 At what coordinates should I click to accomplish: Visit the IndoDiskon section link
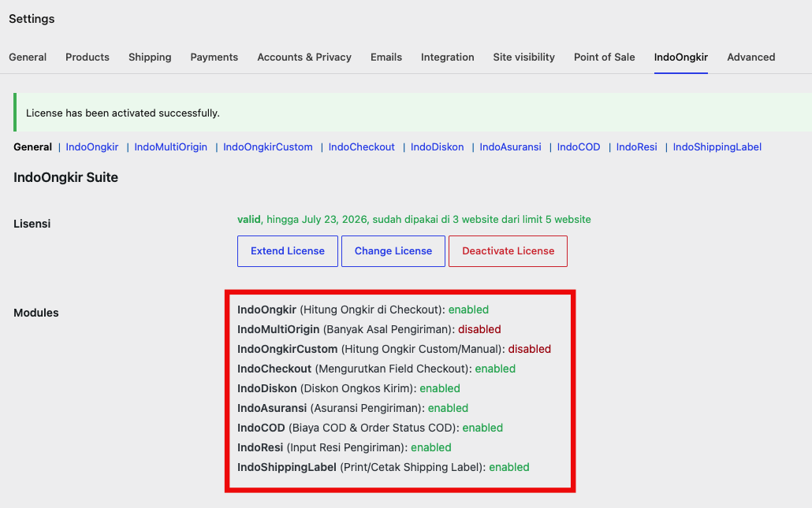(x=437, y=147)
